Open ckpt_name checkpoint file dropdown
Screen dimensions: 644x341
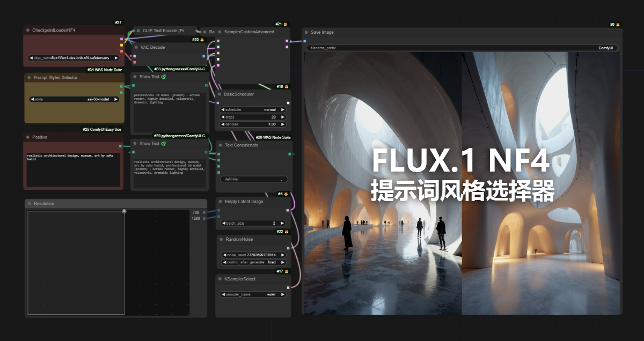coord(74,57)
